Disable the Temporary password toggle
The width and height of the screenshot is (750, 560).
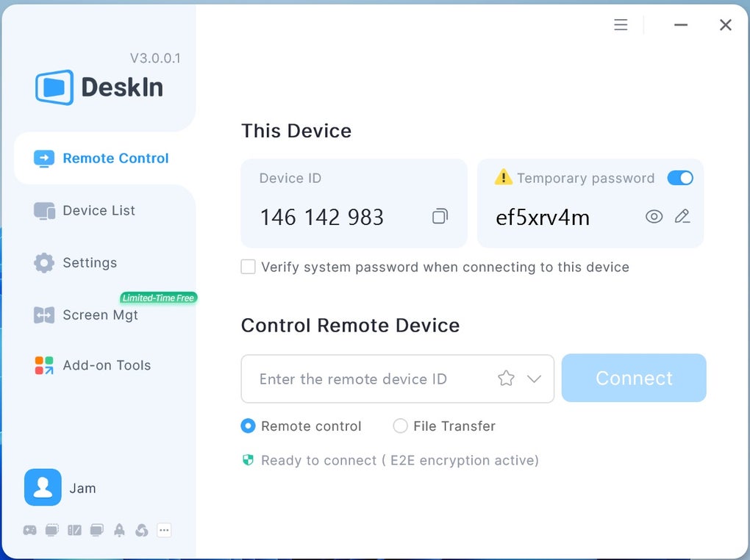[x=680, y=178]
